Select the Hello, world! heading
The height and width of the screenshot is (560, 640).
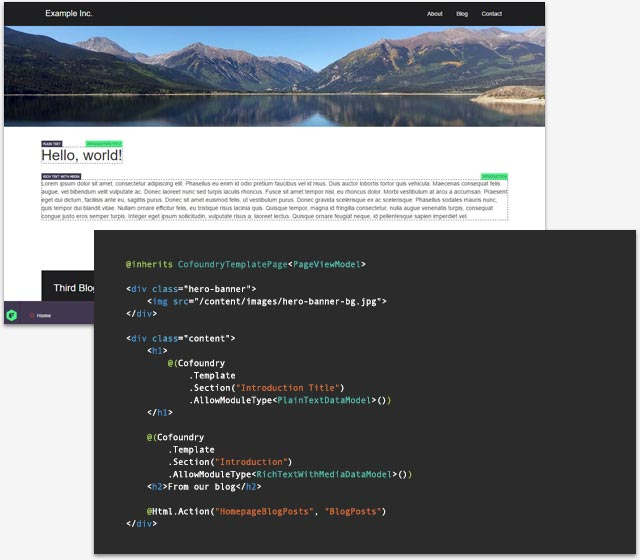coord(82,156)
